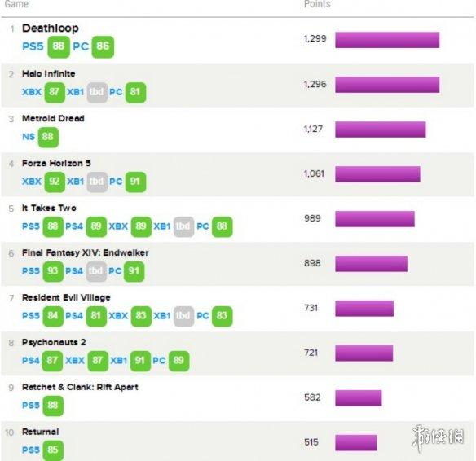The width and height of the screenshot is (476, 461).
Task: Select the PS5 platform link under Deathloop
Action: click(x=33, y=46)
